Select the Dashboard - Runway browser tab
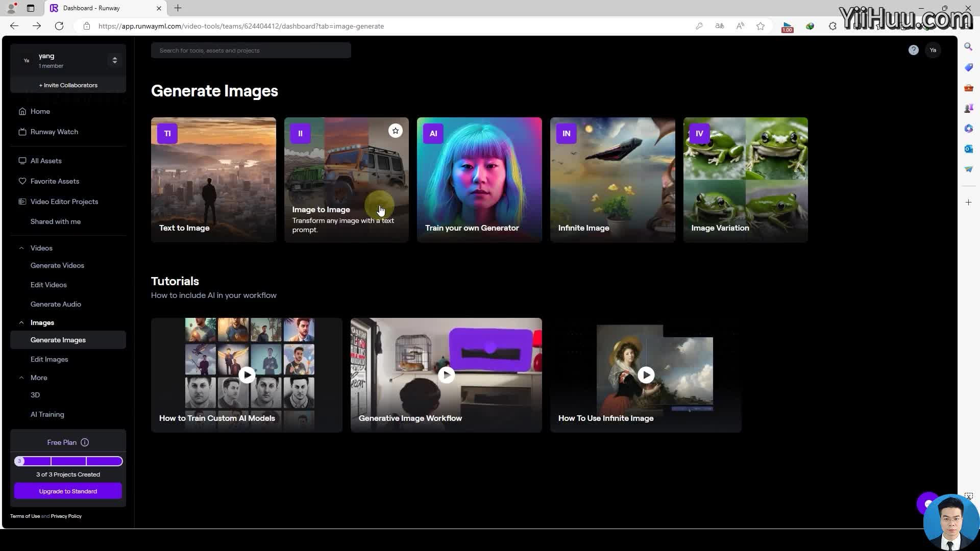Image resolution: width=980 pixels, height=551 pixels. (105, 8)
